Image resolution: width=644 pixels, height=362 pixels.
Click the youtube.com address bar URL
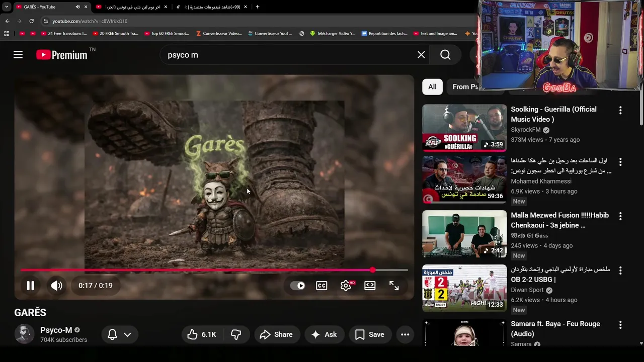tap(90, 21)
